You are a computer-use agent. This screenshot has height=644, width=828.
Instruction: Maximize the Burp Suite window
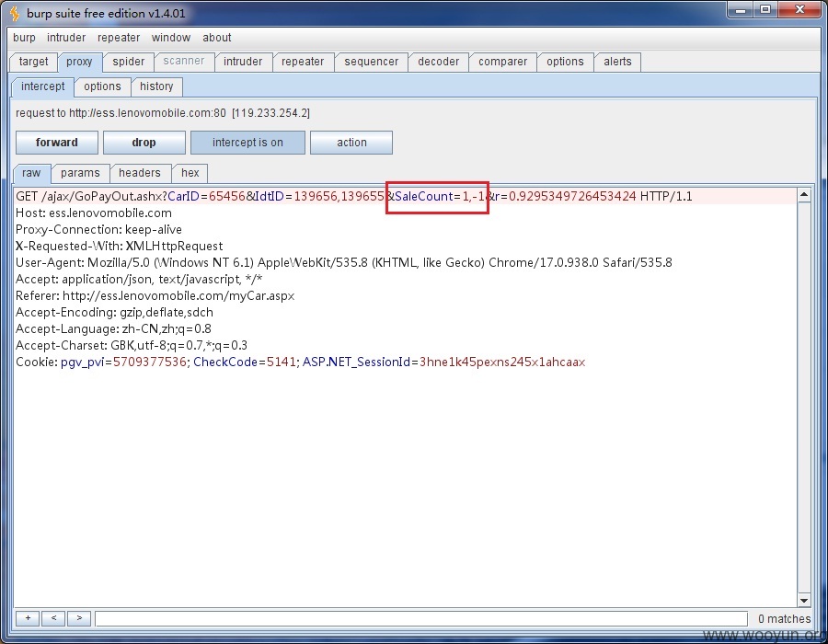pyautogui.click(x=765, y=10)
